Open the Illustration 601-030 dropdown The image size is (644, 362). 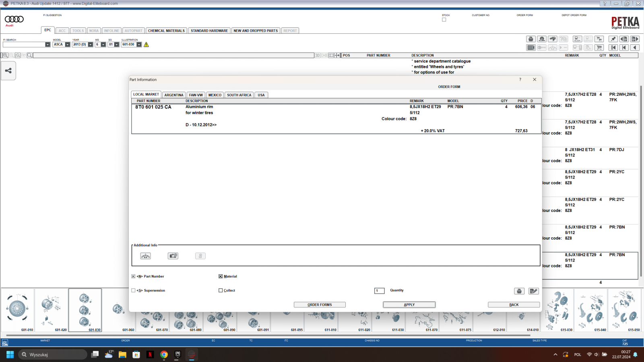tap(139, 45)
